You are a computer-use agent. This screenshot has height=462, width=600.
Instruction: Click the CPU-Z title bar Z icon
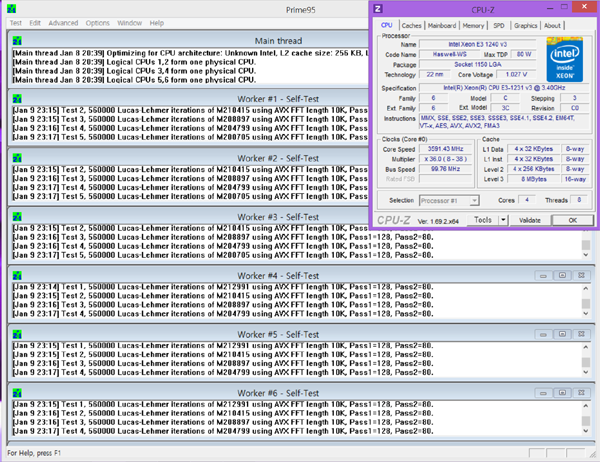(x=378, y=9)
